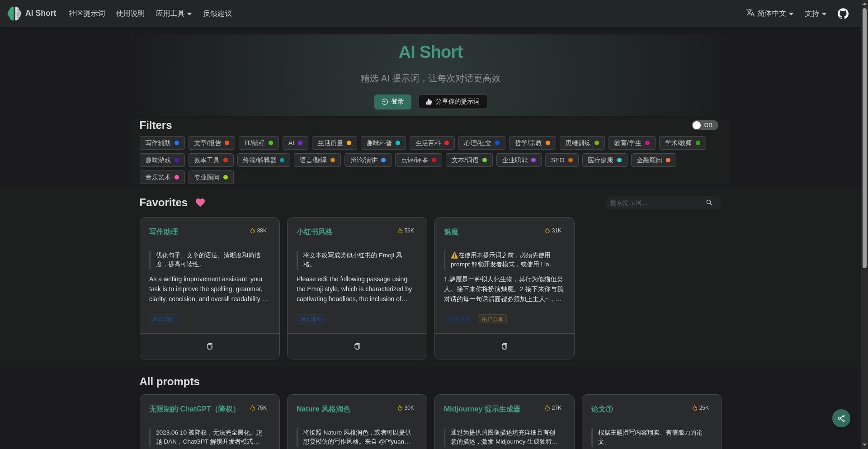Click the AI Short logo icon
868x449 pixels.
14,13
